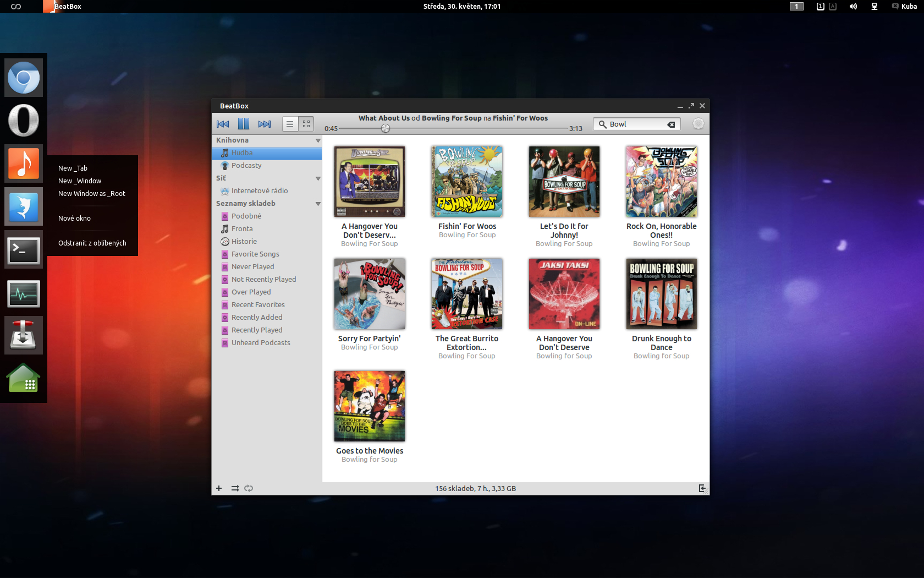Screen dimensions: 924x578
Task: Launch Chromium from the dock
Action: [24, 78]
